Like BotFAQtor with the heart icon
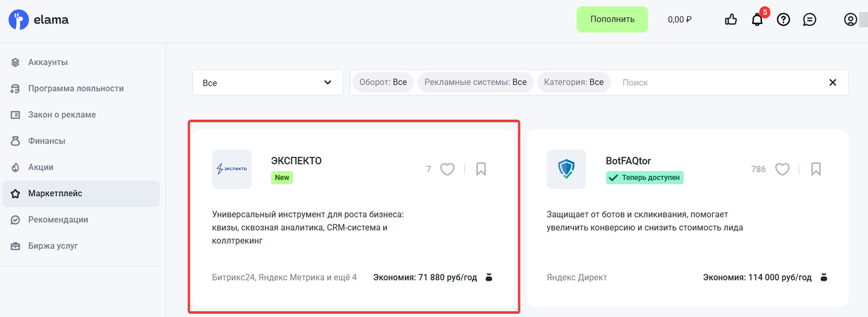Viewport: 868px width, 317px height. pos(782,169)
